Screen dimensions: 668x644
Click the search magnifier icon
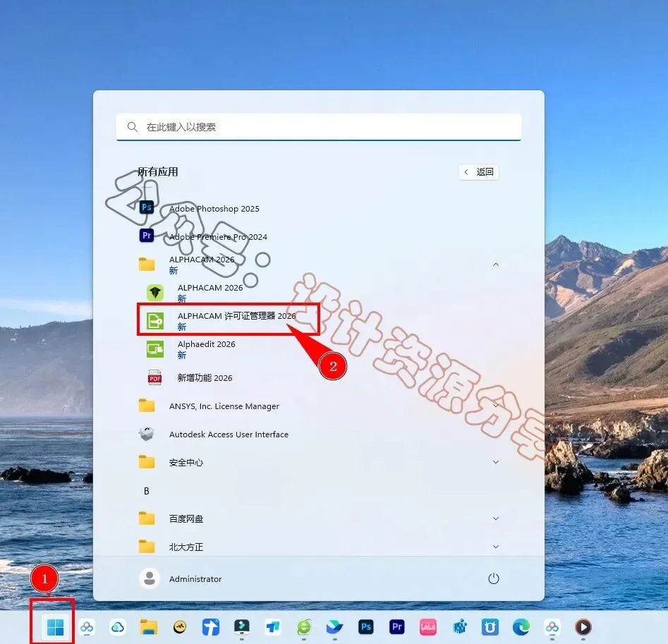(x=133, y=127)
